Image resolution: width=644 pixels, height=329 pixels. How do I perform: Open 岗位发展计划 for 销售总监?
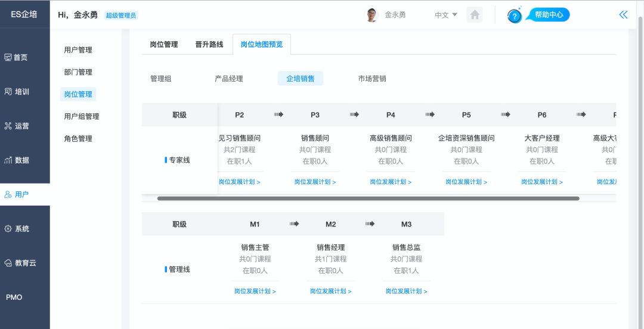click(x=406, y=291)
